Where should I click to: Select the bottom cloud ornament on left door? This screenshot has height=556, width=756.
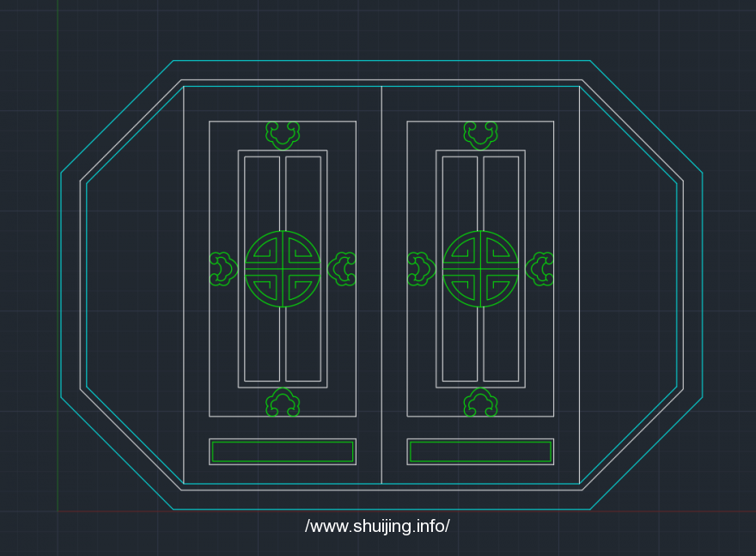[283, 402]
